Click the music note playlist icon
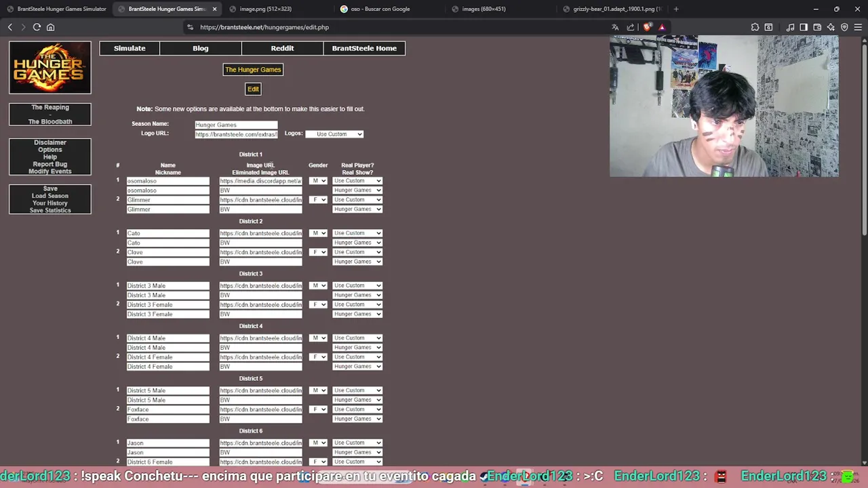The height and width of the screenshot is (488, 868). (790, 27)
